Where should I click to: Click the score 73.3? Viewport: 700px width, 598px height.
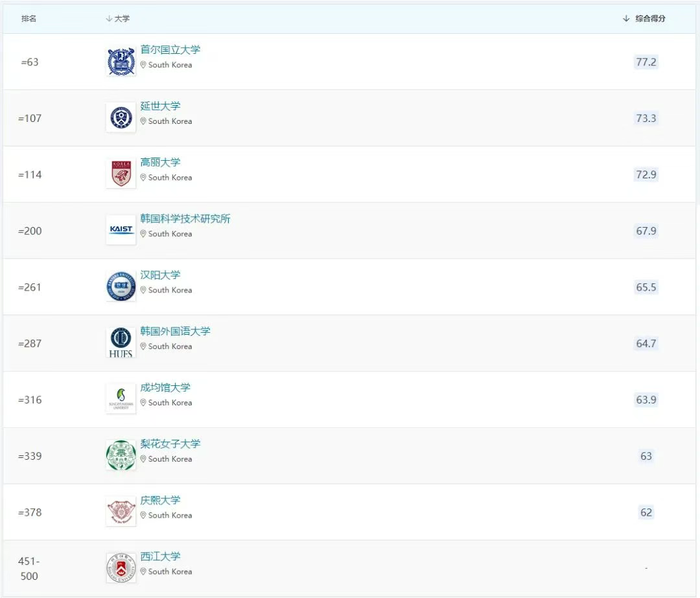[x=646, y=118]
